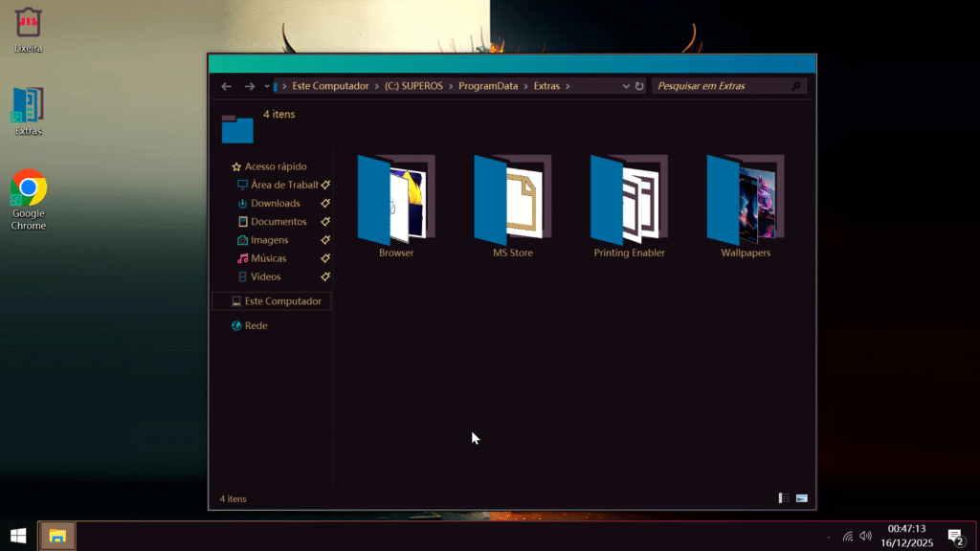Unpin Downloads from quick access
The width and height of the screenshot is (980, 551).
coord(325,204)
